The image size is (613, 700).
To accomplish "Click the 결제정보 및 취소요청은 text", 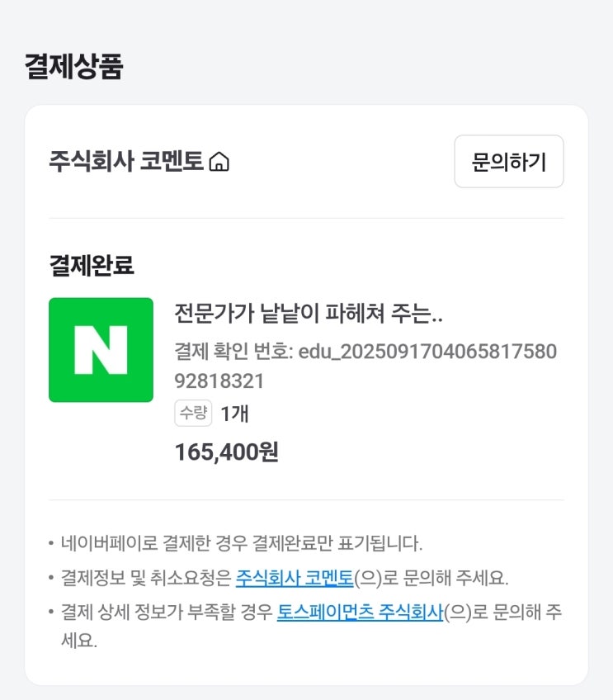I will pyautogui.click(x=147, y=578).
